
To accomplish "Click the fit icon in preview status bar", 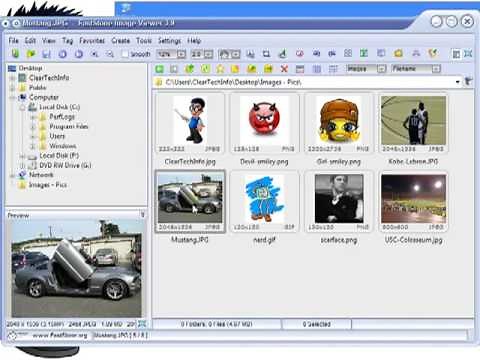I will 142,324.
